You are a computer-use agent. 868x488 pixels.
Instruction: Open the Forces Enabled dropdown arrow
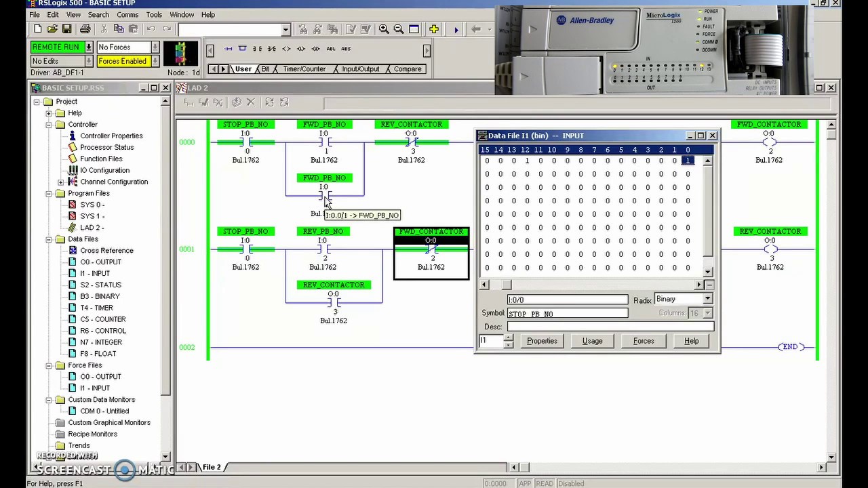pyautogui.click(x=155, y=61)
